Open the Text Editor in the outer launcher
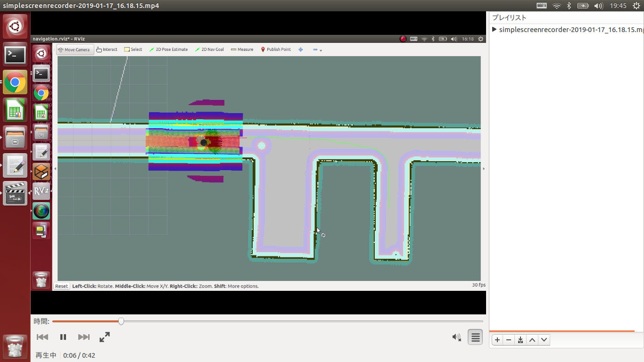This screenshot has height=362, width=644. pyautogui.click(x=15, y=165)
